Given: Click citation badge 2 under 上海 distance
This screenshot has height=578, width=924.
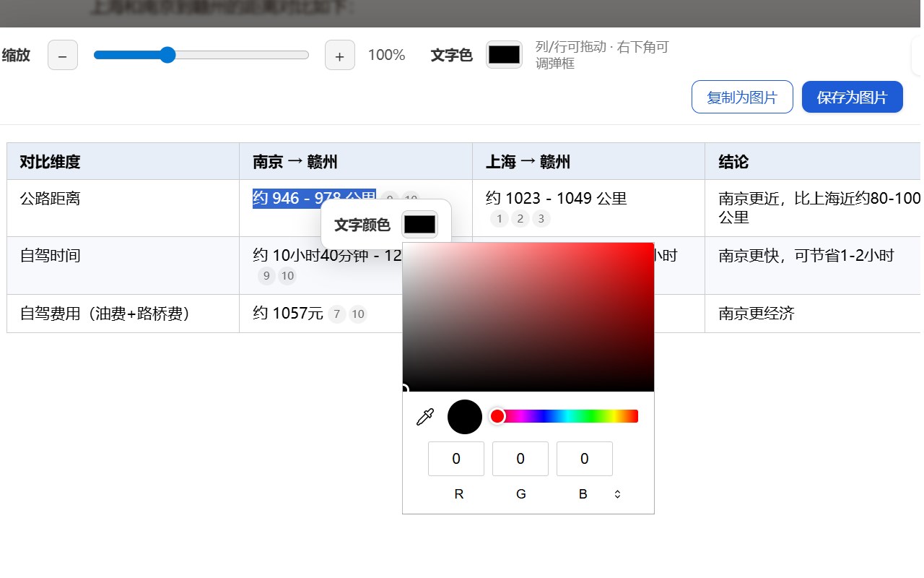Looking at the screenshot, I should (x=520, y=218).
